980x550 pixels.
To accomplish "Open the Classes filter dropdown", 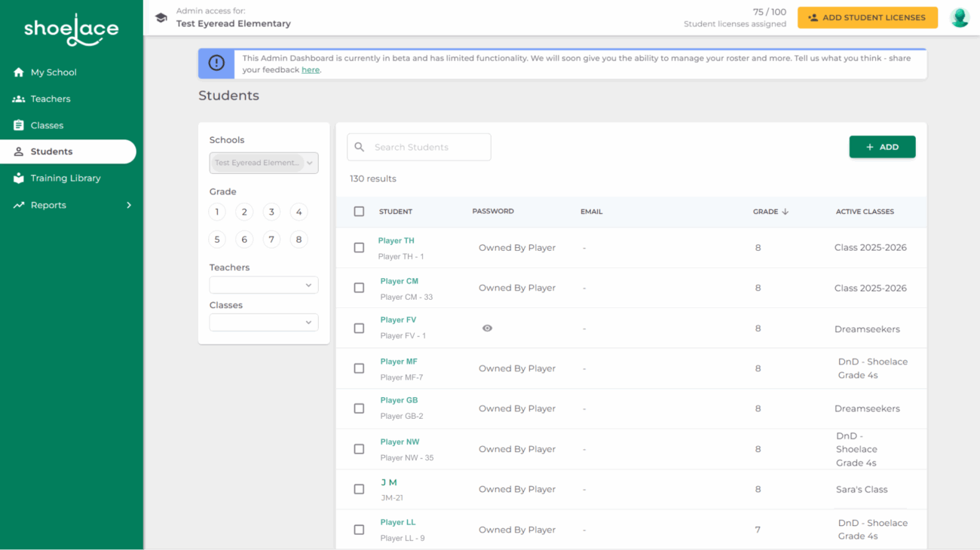I will (263, 322).
